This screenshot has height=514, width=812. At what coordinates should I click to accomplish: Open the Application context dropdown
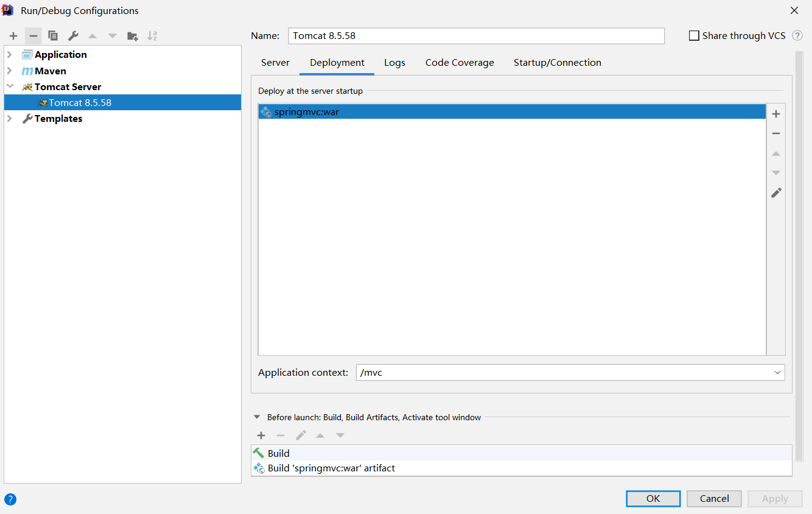777,372
